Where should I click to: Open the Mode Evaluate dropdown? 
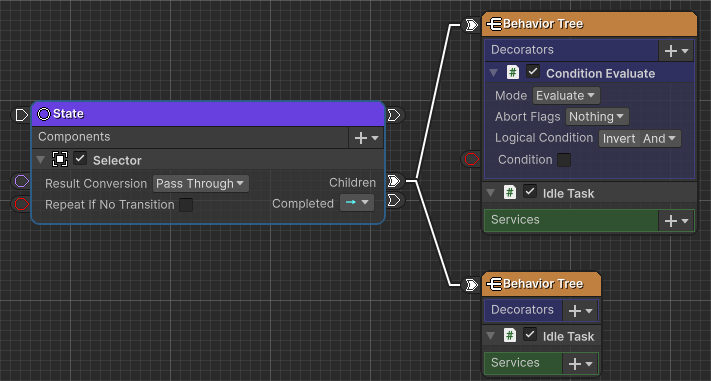click(566, 96)
